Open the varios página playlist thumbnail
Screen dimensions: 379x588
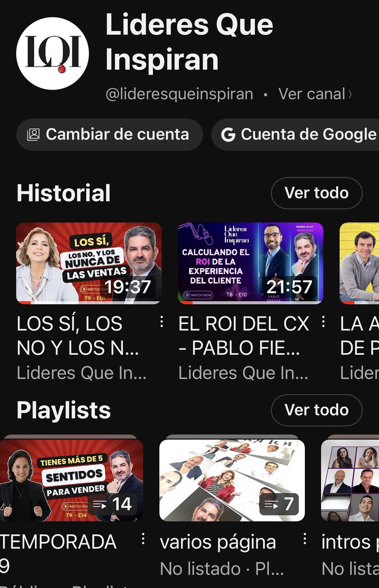coord(232,480)
